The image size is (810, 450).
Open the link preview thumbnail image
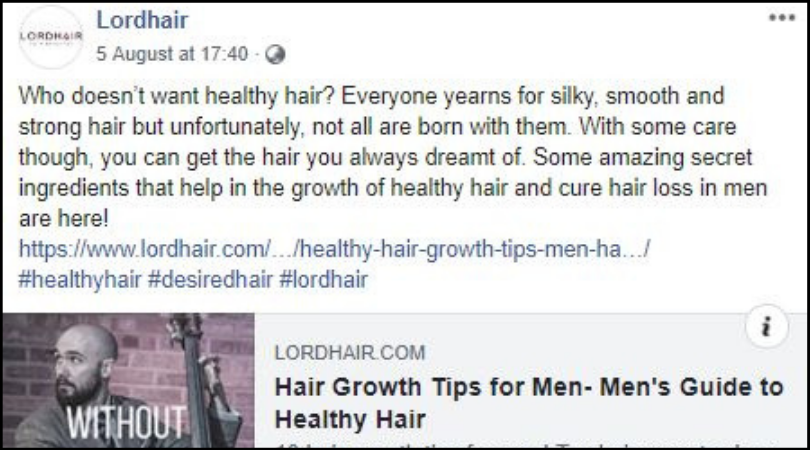[129, 380]
